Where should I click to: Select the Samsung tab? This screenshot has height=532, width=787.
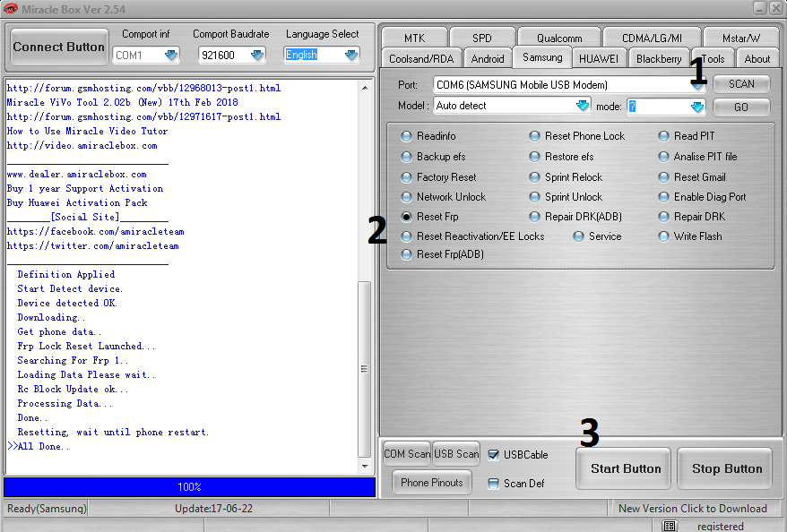pyautogui.click(x=542, y=57)
